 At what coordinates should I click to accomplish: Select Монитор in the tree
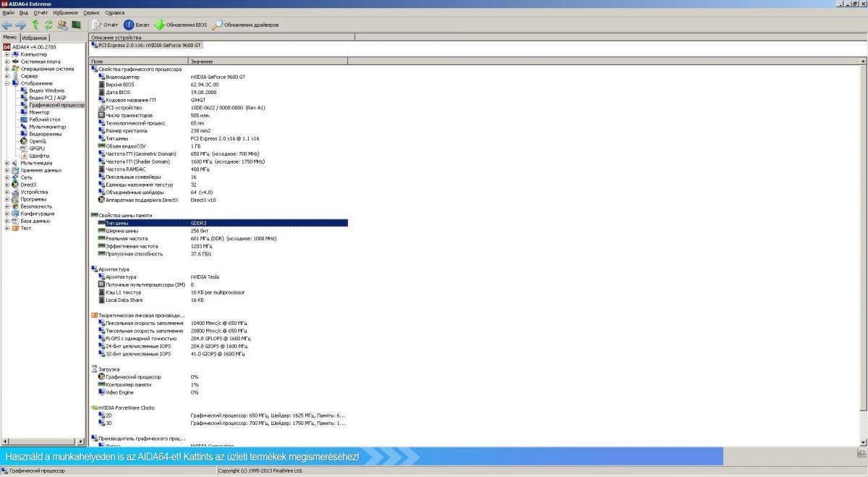coord(39,112)
